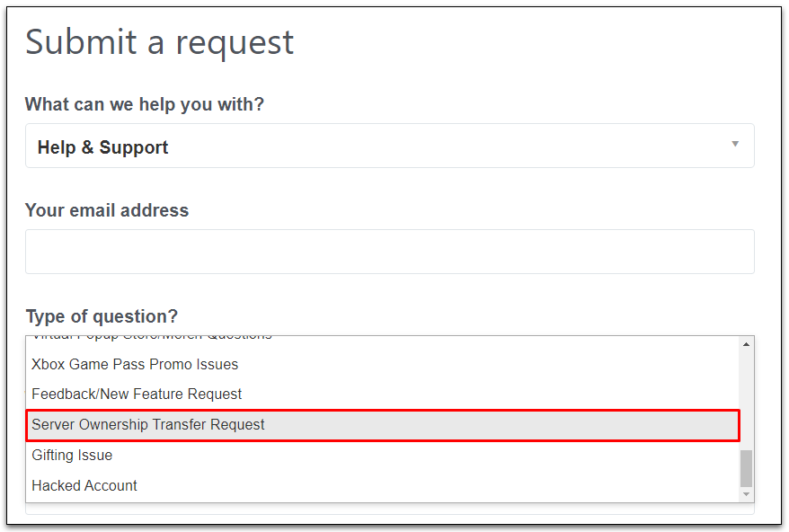The image size is (789, 532).
Task: Pick the Gifting Issue option
Action: pos(72,456)
